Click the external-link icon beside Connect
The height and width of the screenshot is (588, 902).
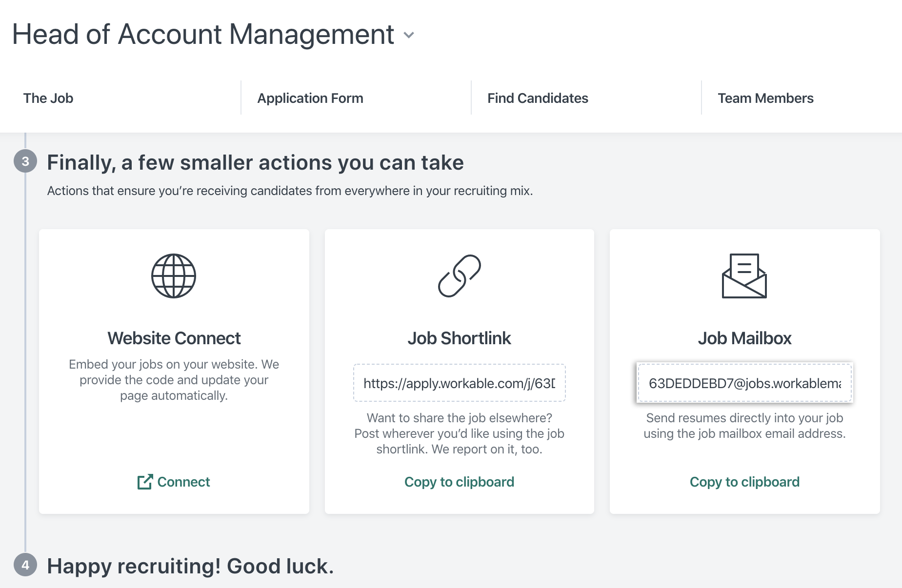[x=145, y=482]
